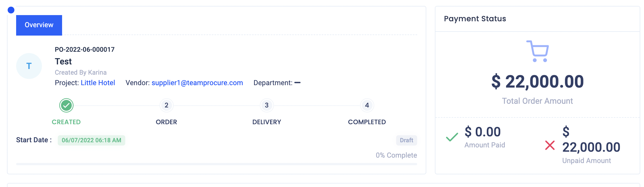Viewport: 644px width, 187px height.
Task: Click the green Amount Paid checkmark icon
Action: 452,137
